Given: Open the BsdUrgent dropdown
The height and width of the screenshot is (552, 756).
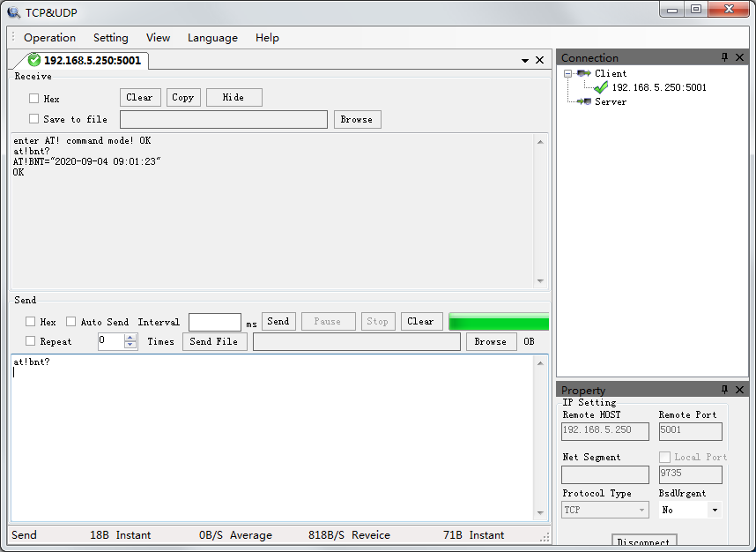Looking at the screenshot, I should click(714, 510).
